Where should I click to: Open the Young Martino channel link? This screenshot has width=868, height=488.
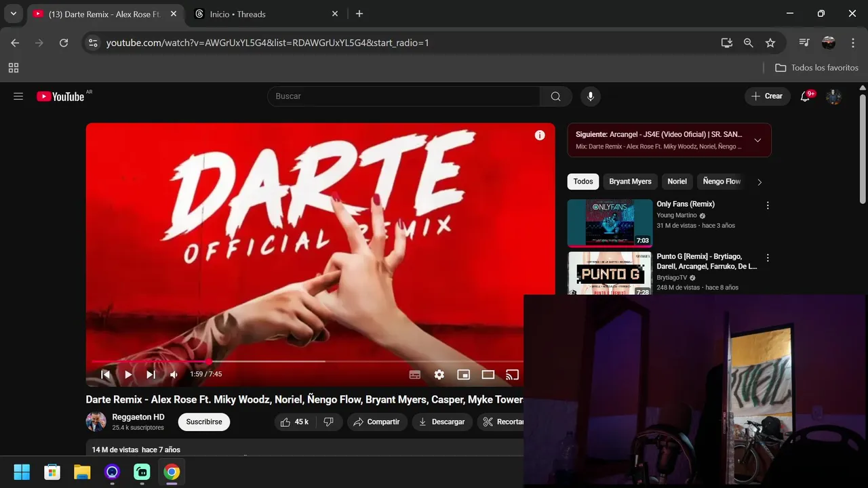(x=677, y=216)
